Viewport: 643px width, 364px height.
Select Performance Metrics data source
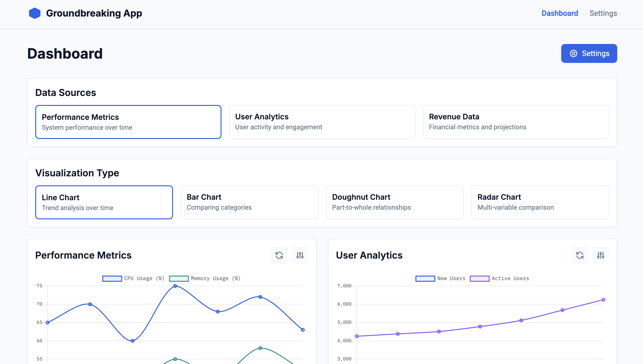pos(128,122)
